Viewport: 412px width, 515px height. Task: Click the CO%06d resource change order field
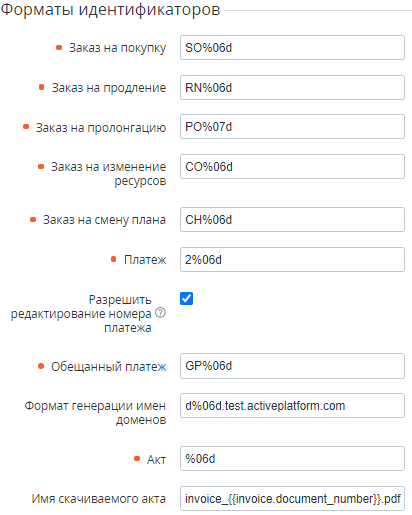[x=292, y=166]
